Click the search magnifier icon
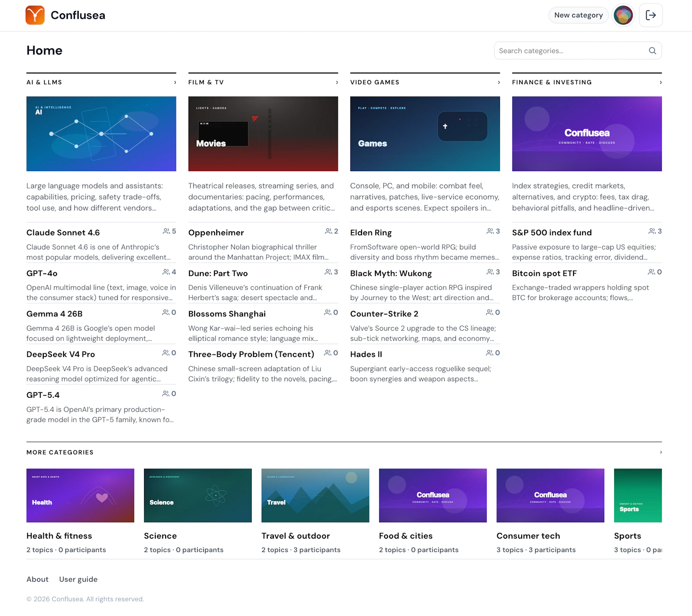The height and width of the screenshot is (616, 692). [x=652, y=51]
